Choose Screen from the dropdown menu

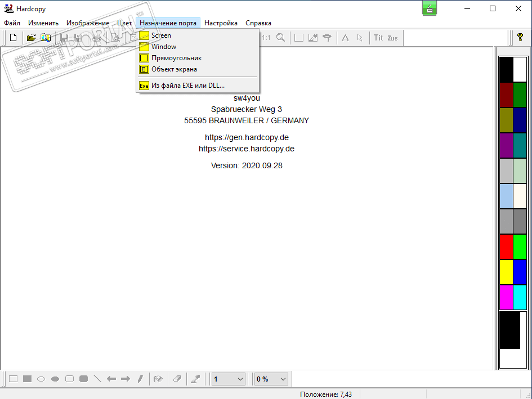point(198,35)
